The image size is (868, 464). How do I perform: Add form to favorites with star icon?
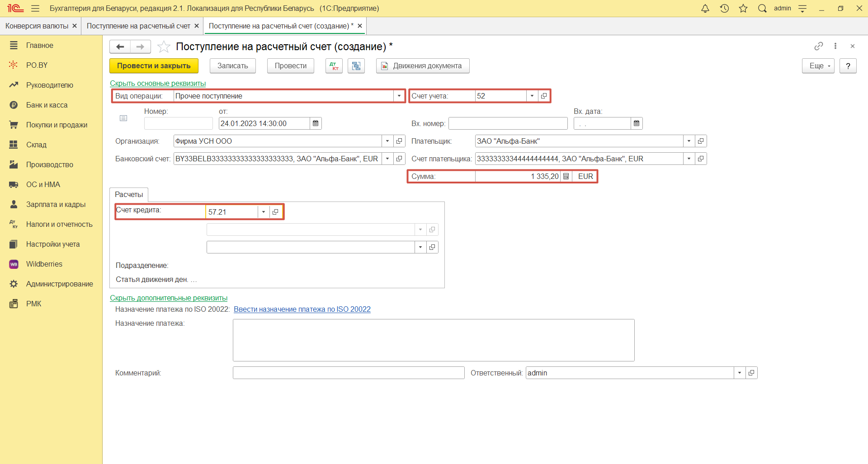[164, 47]
